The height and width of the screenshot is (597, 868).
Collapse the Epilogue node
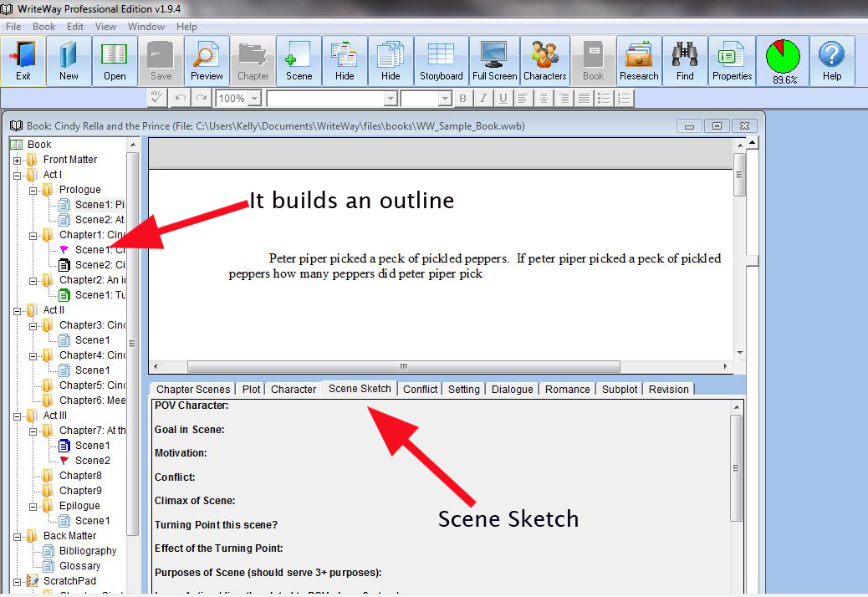(33, 506)
